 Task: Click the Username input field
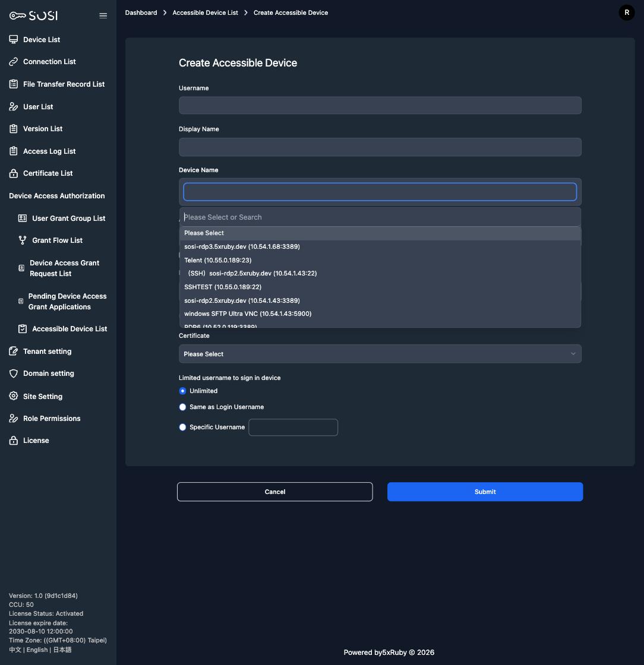pyautogui.click(x=380, y=105)
